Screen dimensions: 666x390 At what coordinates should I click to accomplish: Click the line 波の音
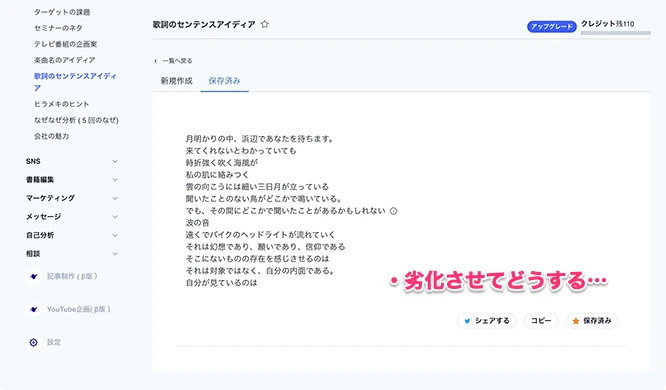(198, 223)
